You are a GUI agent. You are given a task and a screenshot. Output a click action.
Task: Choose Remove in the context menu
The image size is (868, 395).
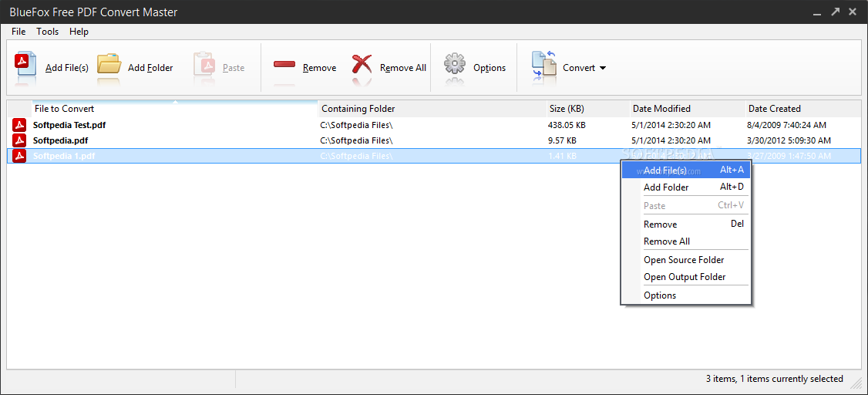pos(685,224)
